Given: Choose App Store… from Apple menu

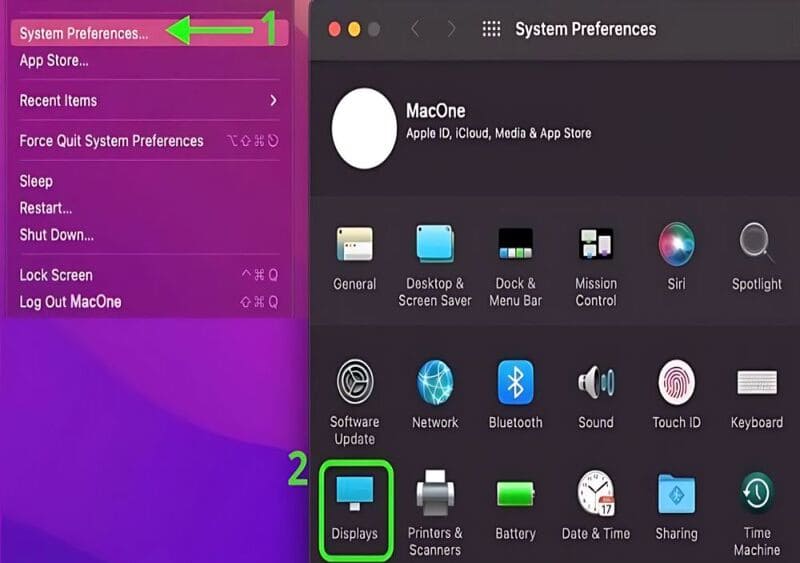Looking at the screenshot, I should tap(149, 60).
